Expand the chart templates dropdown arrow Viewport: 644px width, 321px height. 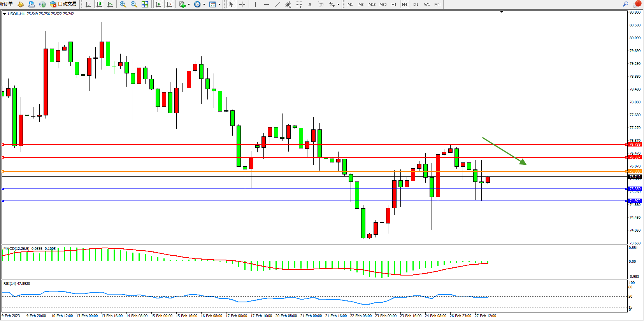click(x=219, y=5)
